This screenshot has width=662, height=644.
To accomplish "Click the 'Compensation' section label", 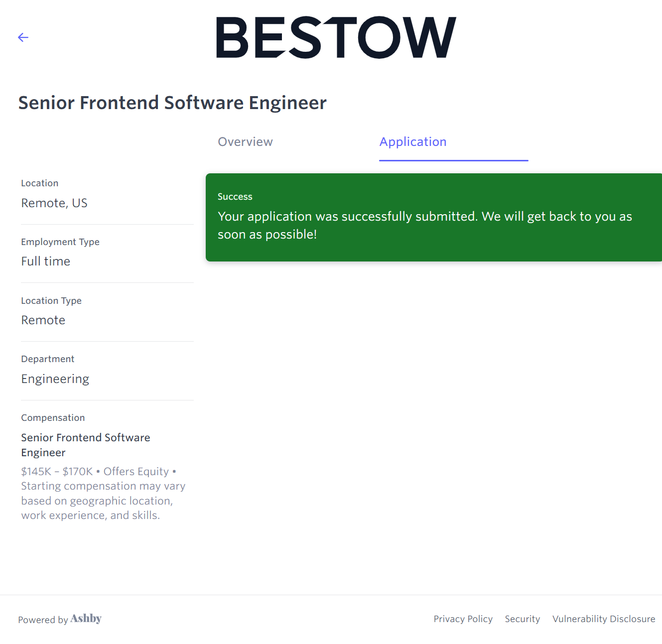I will pyautogui.click(x=53, y=418).
